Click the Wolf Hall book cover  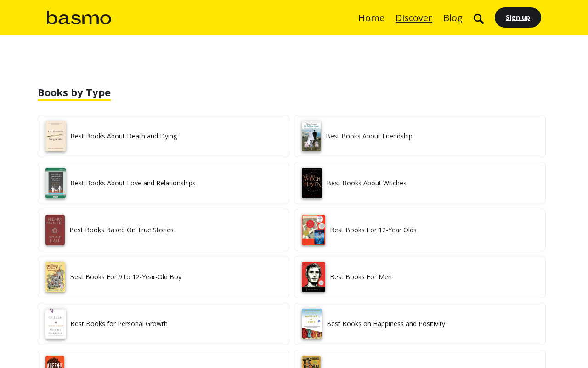click(55, 230)
